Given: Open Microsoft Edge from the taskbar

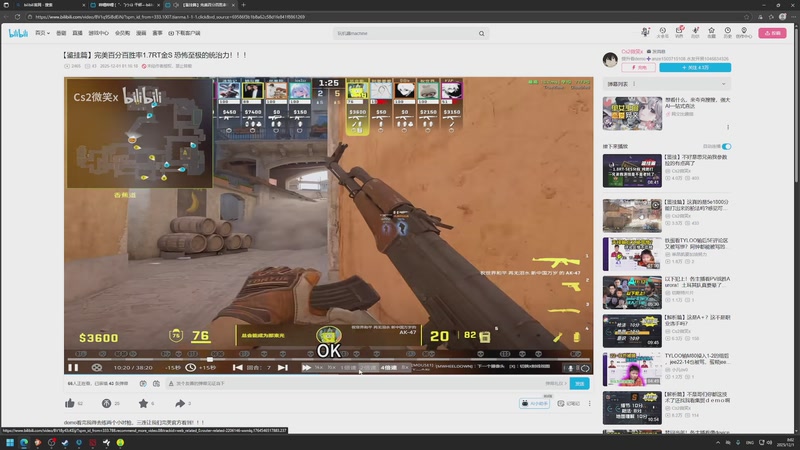Looking at the screenshot, I should 24,442.
